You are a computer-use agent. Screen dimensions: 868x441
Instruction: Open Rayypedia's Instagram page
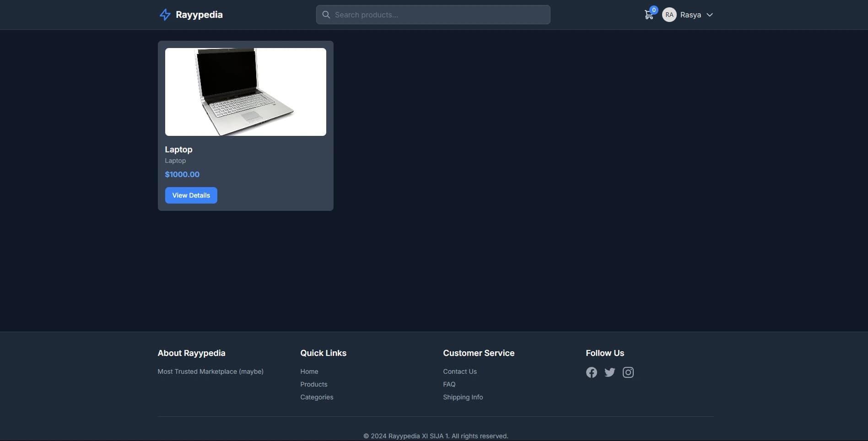[x=628, y=372]
